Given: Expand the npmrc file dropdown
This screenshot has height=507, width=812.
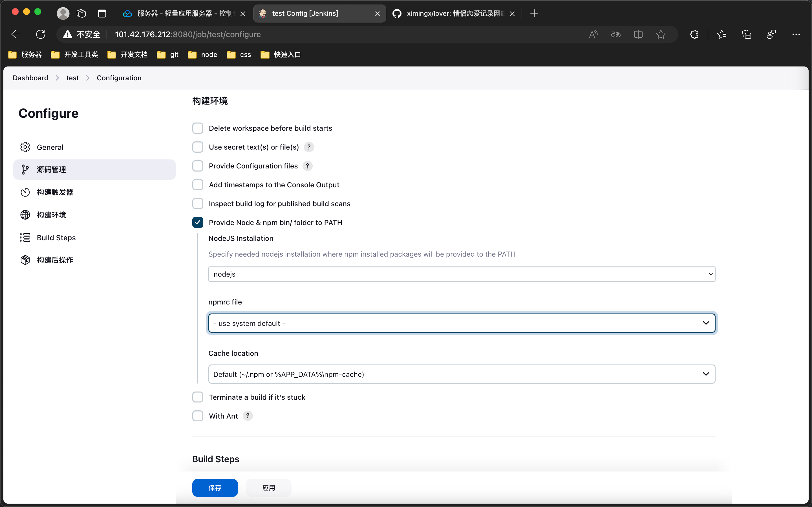Looking at the screenshot, I should pyautogui.click(x=461, y=323).
